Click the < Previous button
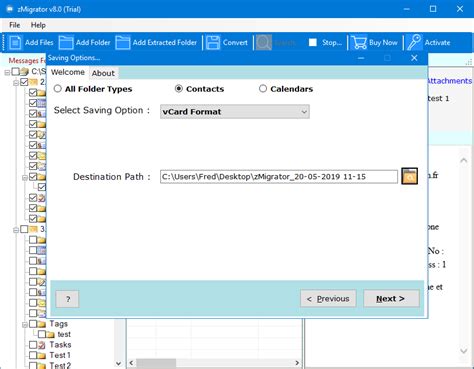The image size is (474, 369). point(328,298)
